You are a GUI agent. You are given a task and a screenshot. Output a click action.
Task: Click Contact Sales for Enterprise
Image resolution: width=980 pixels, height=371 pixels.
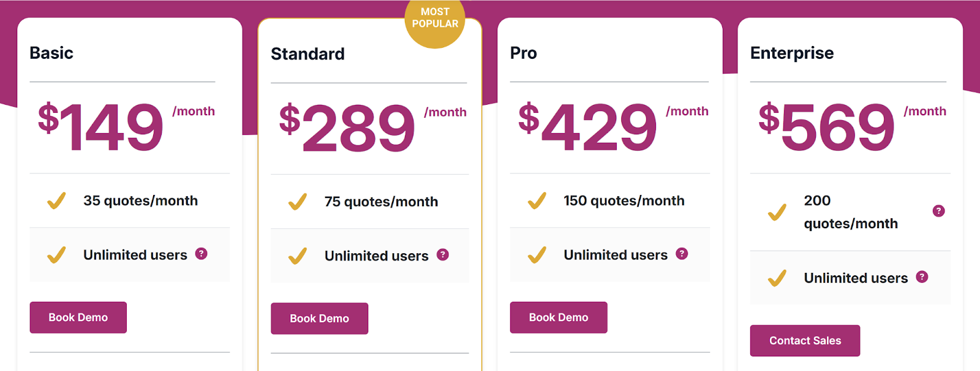click(x=805, y=340)
